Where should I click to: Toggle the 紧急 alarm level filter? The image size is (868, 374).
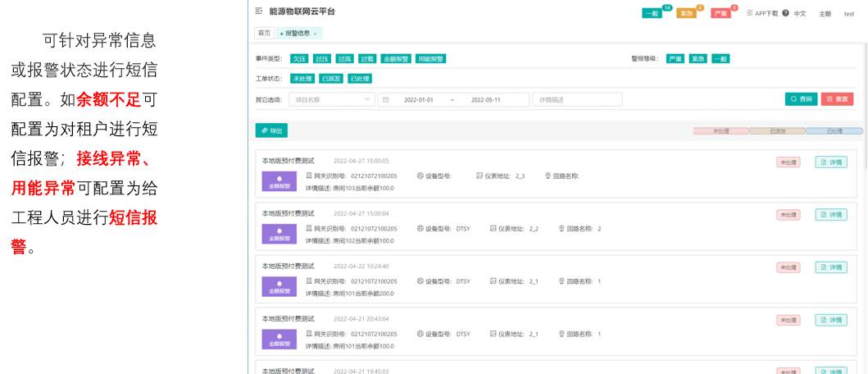pos(698,59)
